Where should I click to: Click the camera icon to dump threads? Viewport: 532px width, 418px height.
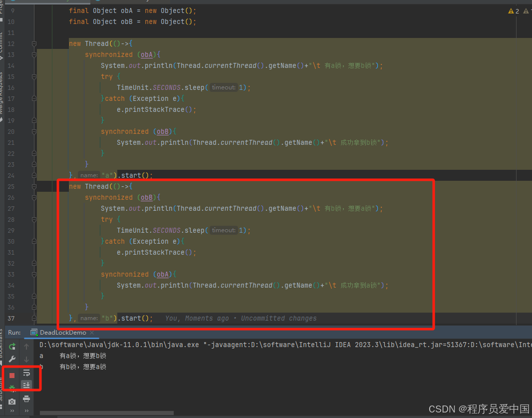click(x=12, y=402)
